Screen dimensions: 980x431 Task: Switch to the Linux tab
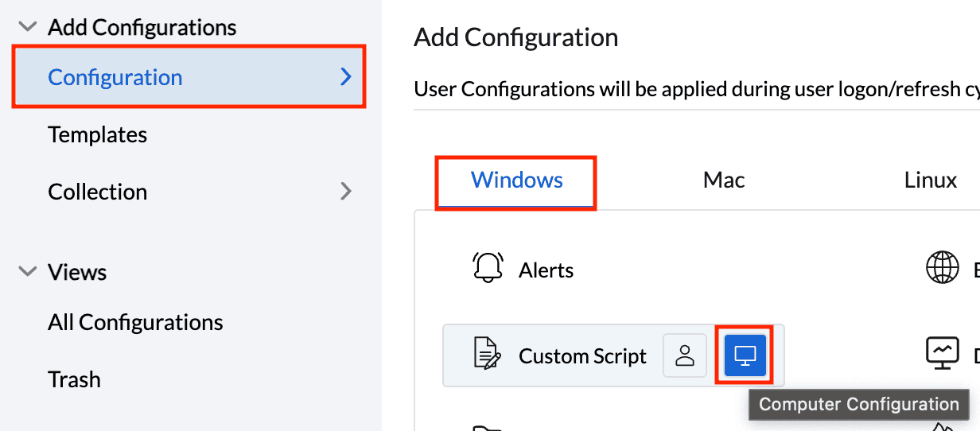pos(930,181)
